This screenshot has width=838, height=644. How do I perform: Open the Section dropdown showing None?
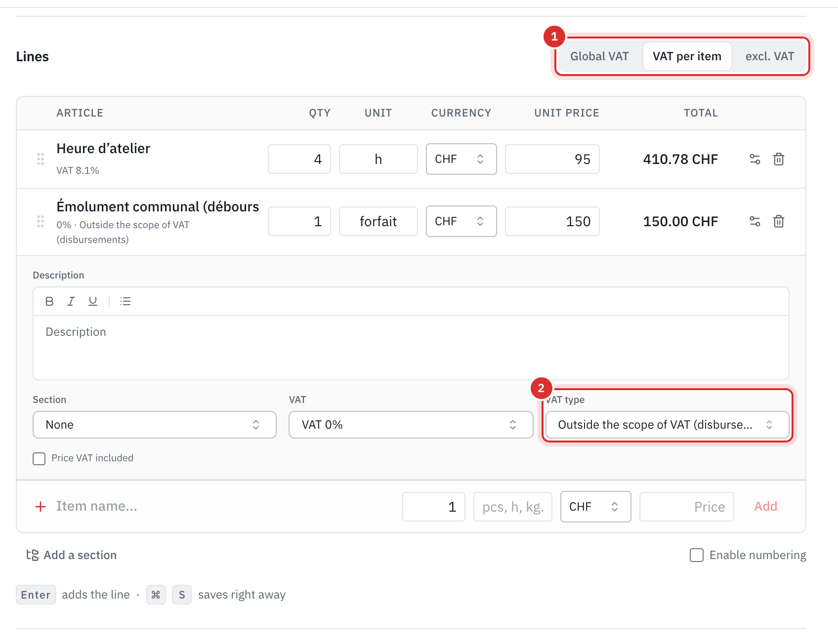click(x=155, y=425)
